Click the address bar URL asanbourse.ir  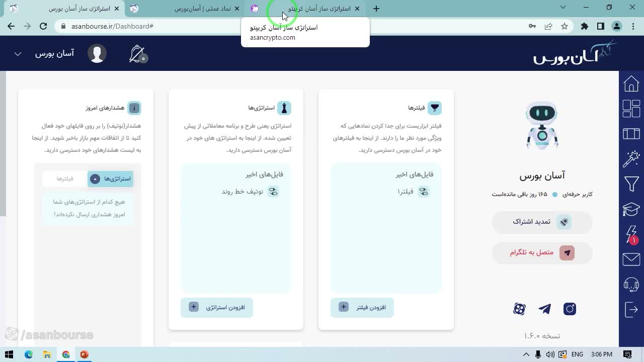[x=112, y=26]
